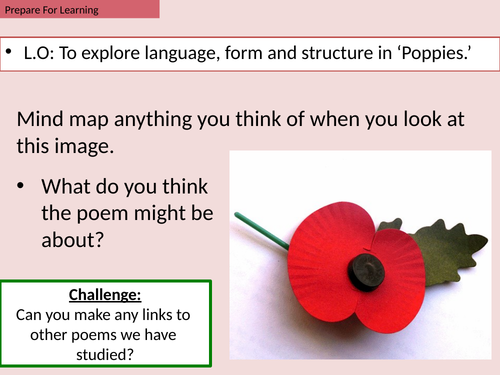The width and height of the screenshot is (500, 375).
Task: Select the poppy photograph
Action: pos(360,255)
